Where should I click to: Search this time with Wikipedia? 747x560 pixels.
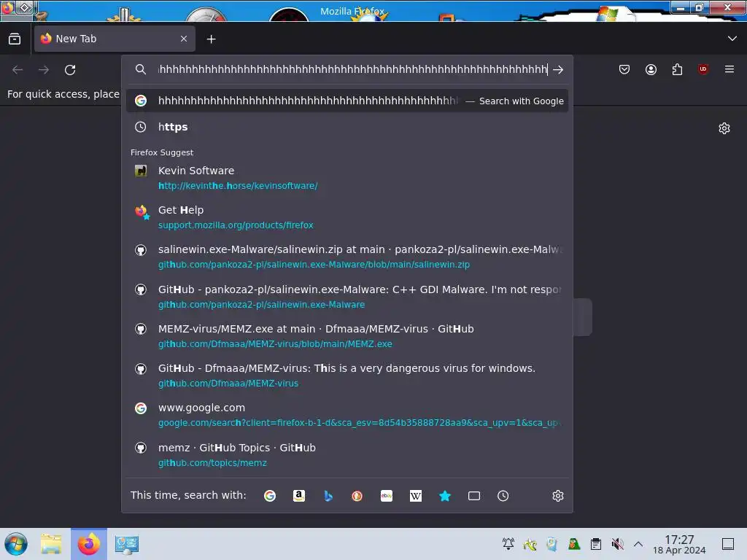pyautogui.click(x=415, y=496)
